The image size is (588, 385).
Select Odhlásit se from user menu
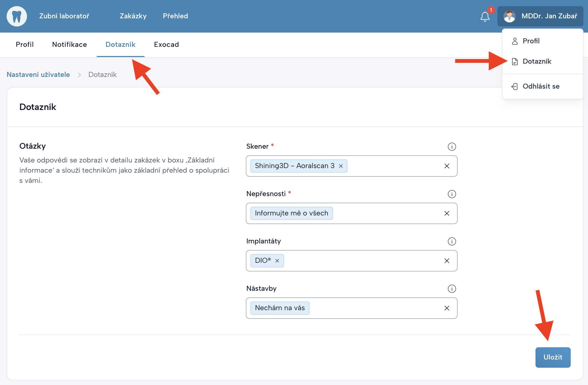pyautogui.click(x=541, y=86)
